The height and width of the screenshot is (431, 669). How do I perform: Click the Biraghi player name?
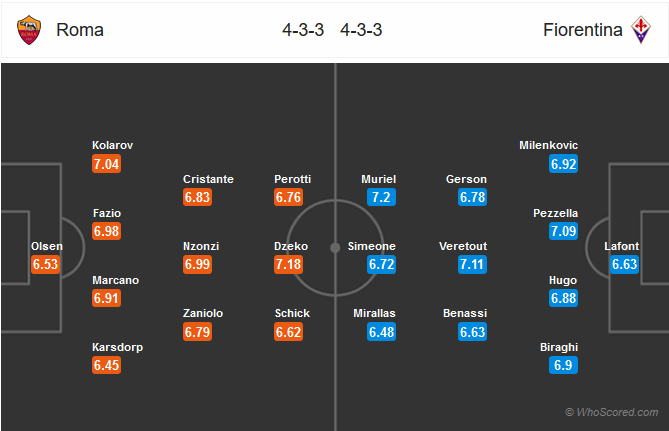click(x=559, y=347)
